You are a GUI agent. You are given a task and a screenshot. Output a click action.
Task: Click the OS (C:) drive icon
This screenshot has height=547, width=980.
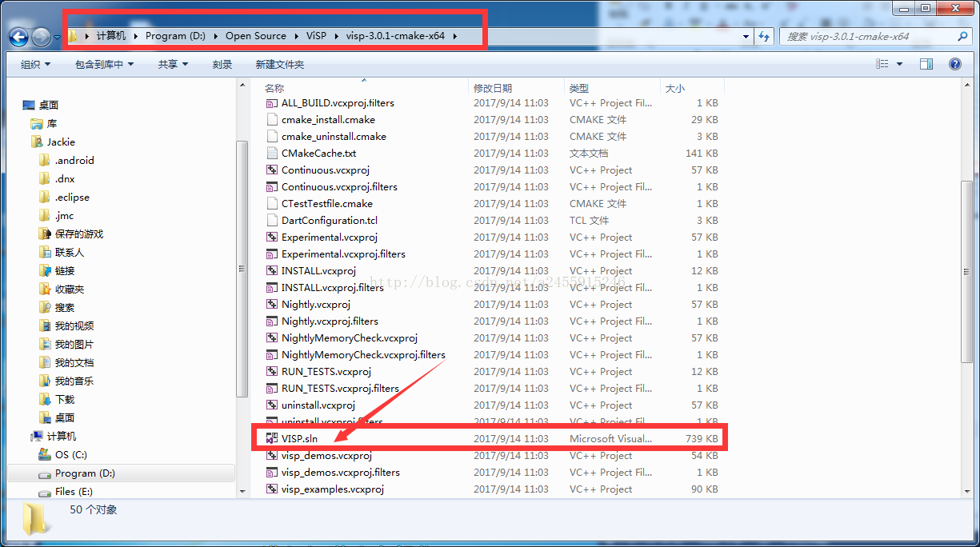coord(45,454)
